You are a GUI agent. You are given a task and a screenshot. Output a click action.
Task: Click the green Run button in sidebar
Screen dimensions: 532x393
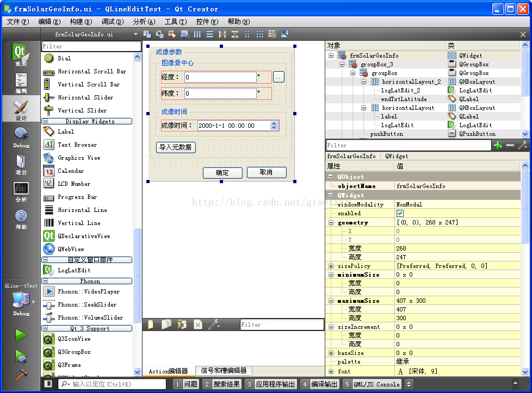[21, 335]
